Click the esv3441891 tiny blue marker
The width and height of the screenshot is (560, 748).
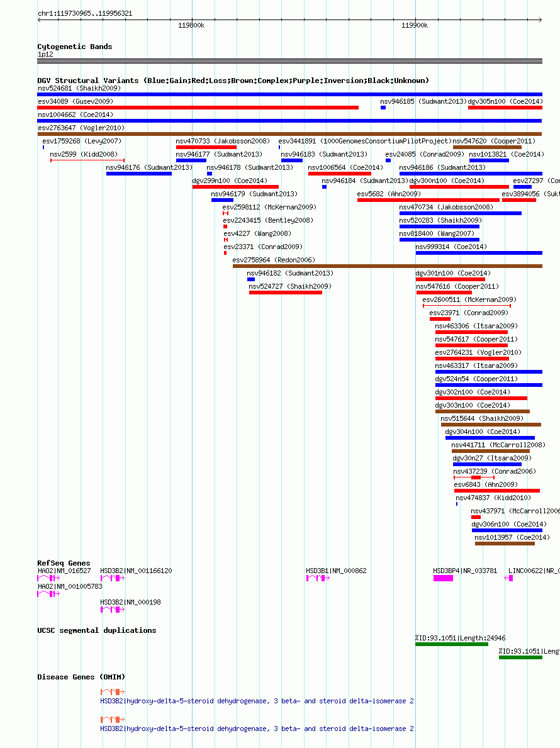pyautogui.click(x=279, y=147)
